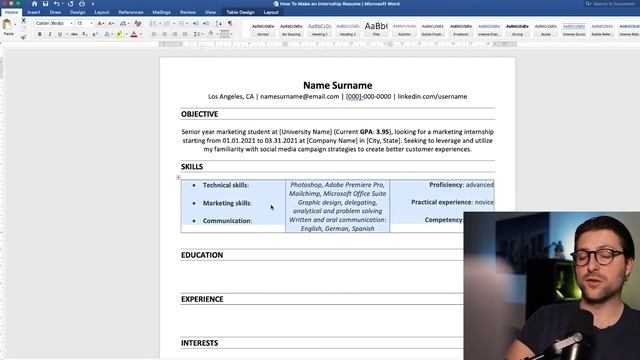Cut selection with the scissors icon
Viewport: 640px width, 360px height.
coord(23,20)
